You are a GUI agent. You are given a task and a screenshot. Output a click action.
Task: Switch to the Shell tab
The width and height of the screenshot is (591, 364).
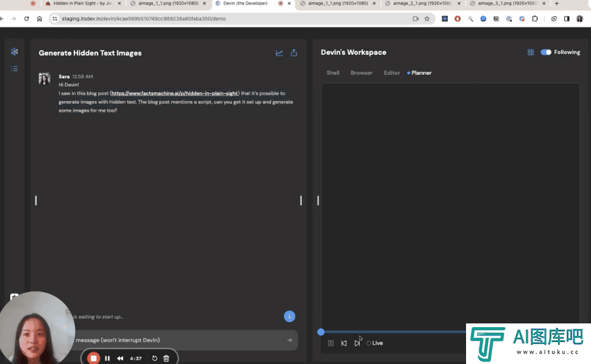click(333, 72)
